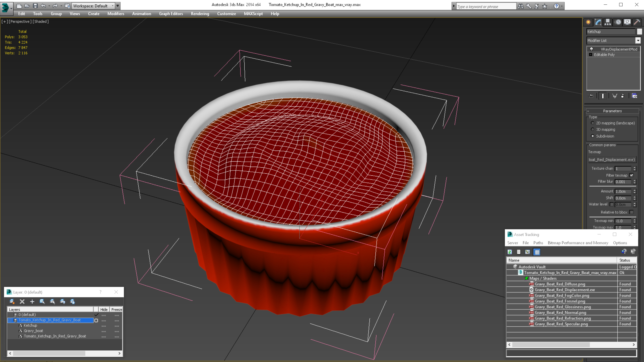
Task: Open the Hierarchy command panel tab
Action: coord(608,22)
